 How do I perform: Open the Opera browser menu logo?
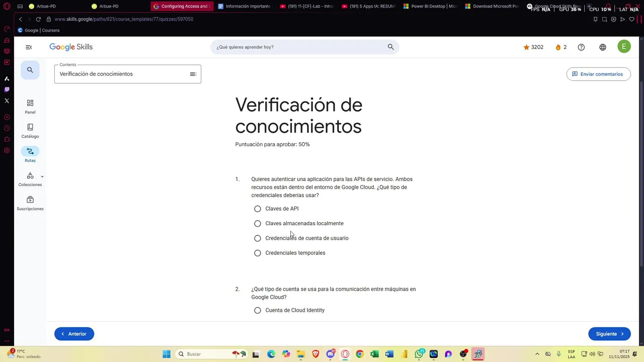pos(7,7)
